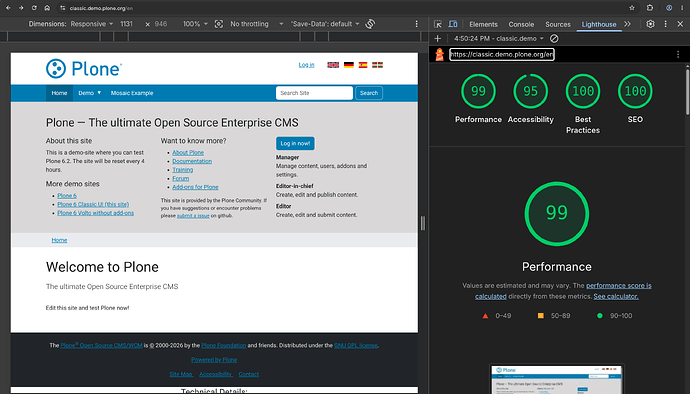Image resolution: width=690 pixels, height=394 pixels.
Task: Open DevTools settings gear
Action: pyautogui.click(x=650, y=24)
